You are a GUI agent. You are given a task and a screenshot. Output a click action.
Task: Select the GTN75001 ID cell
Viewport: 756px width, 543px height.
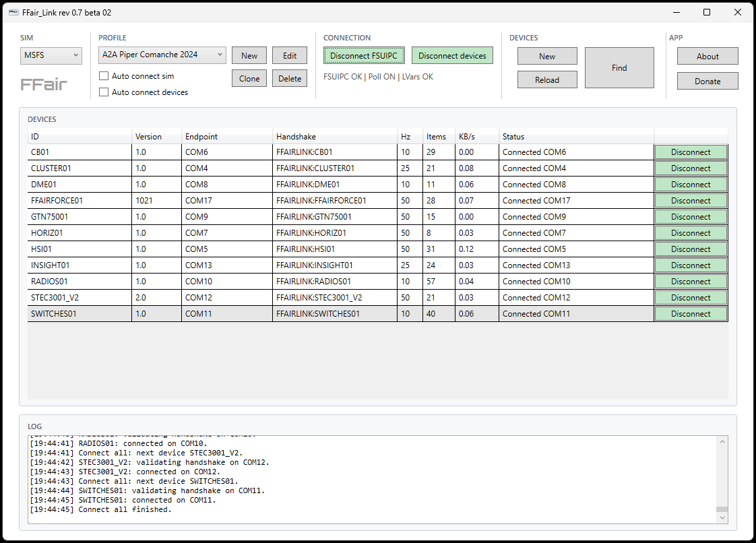coord(80,216)
